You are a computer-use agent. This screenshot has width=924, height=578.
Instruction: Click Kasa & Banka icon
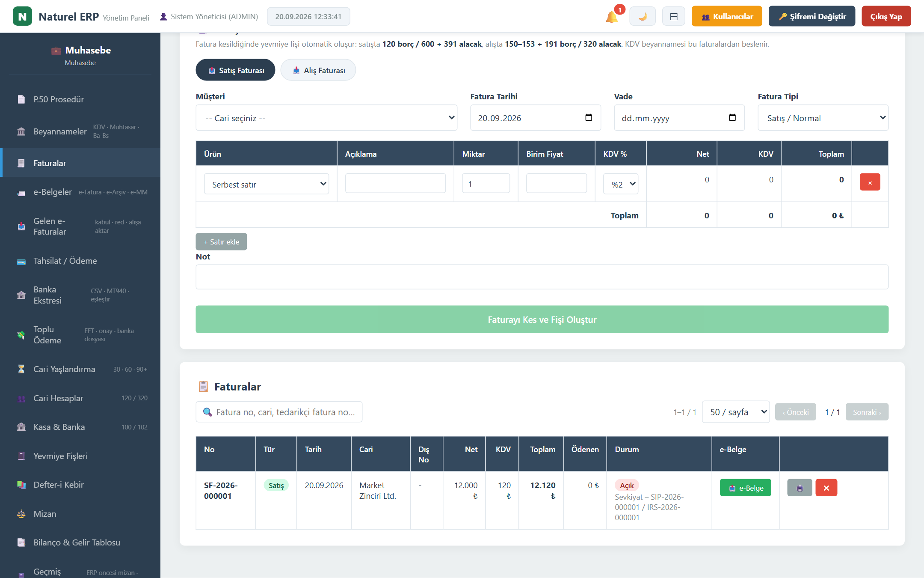coord(21,427)
